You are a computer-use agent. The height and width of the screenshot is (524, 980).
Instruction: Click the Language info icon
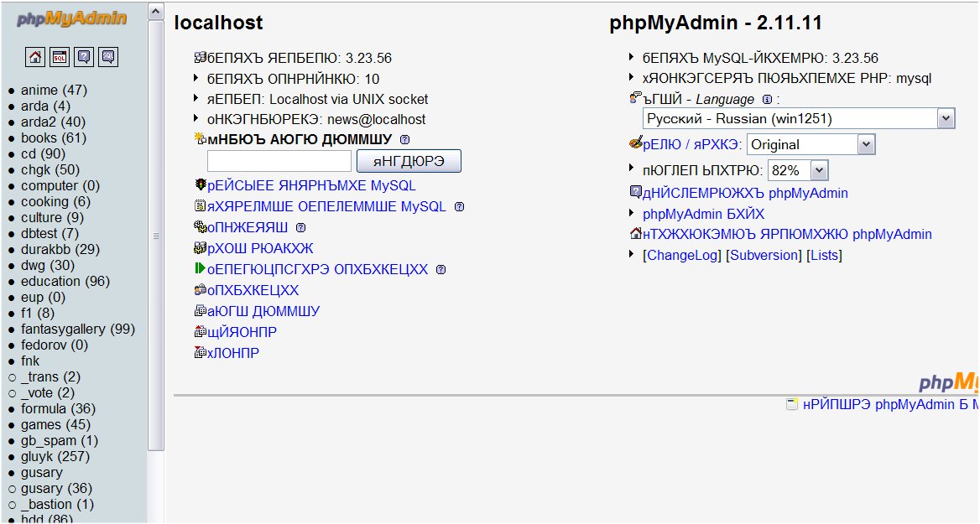click(766, 100)
